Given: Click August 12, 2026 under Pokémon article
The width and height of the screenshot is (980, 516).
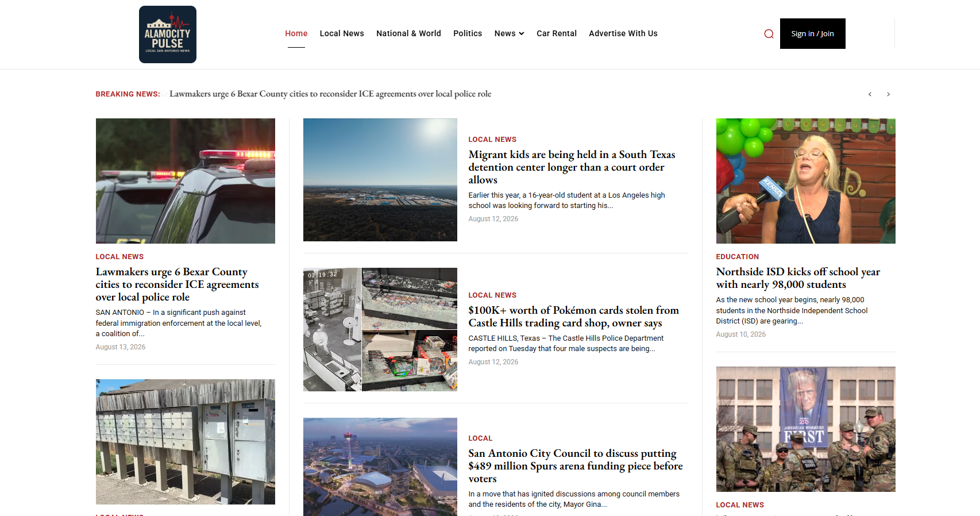Looking at the screenshot, I should coord(493,362).
